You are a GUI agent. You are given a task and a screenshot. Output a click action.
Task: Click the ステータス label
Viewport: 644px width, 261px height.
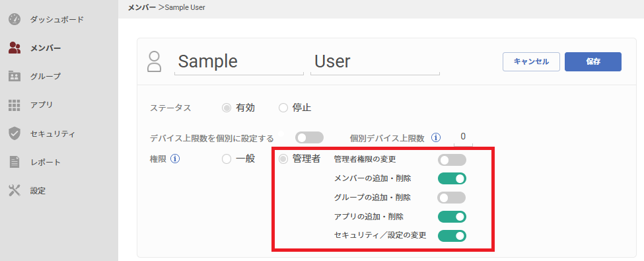[170, 108]
